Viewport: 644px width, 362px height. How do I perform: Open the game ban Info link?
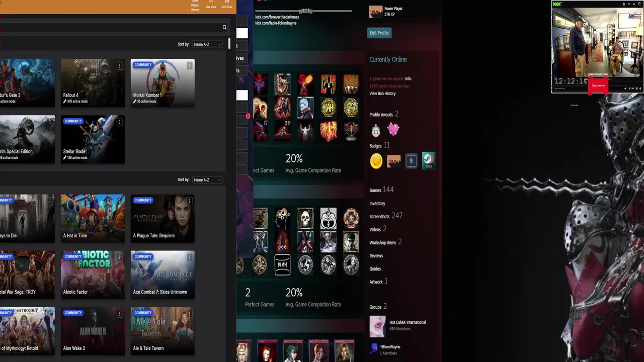pos(409,78)
